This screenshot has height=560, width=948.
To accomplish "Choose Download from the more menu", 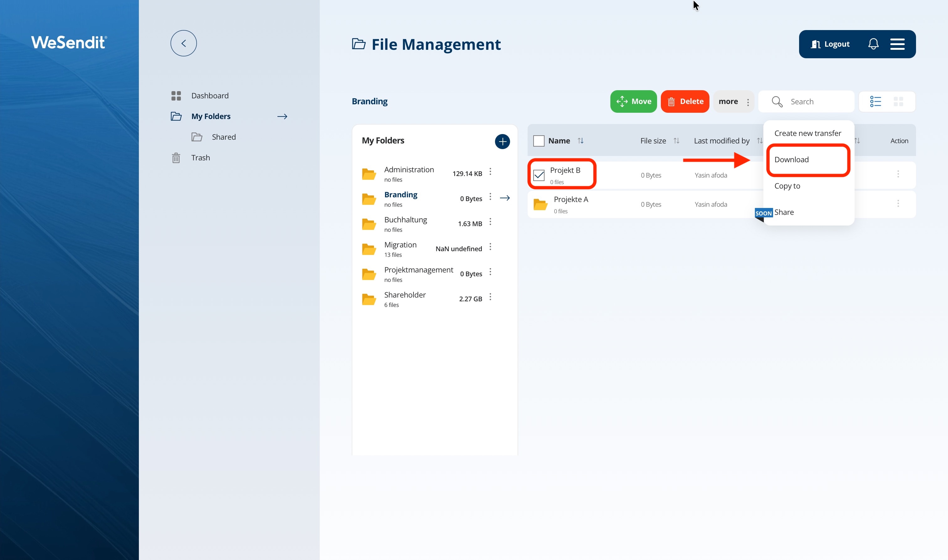I will (791, 160).
